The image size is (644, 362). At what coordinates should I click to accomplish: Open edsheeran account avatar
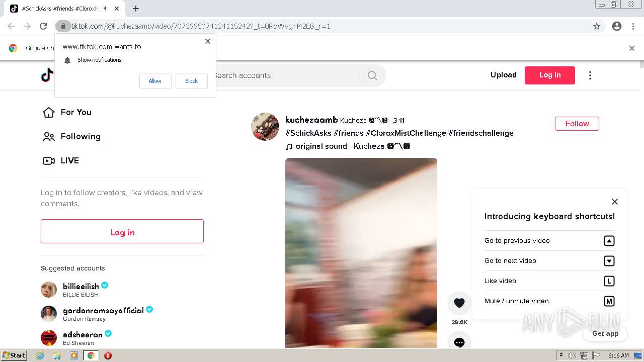point(49,338)
